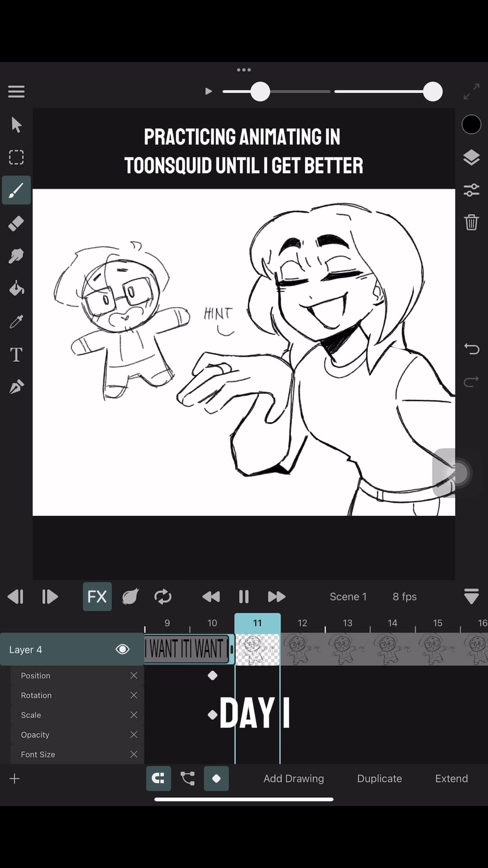The image size is (488, 868).
Task: Toggle the keyframe diamond button
Action: pyautogui.click(x=216, y=778)
